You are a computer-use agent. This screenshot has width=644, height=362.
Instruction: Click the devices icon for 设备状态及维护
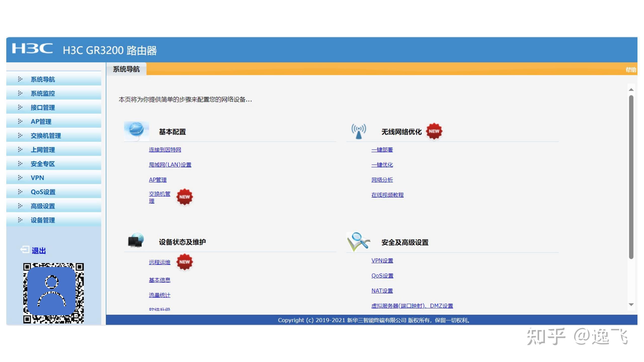136,241
